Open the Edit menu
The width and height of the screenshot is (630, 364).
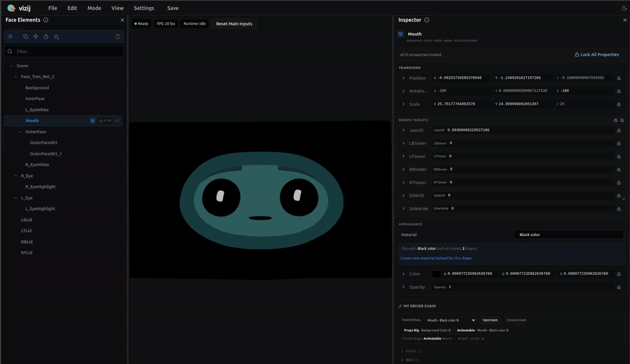tap(72, 8)
